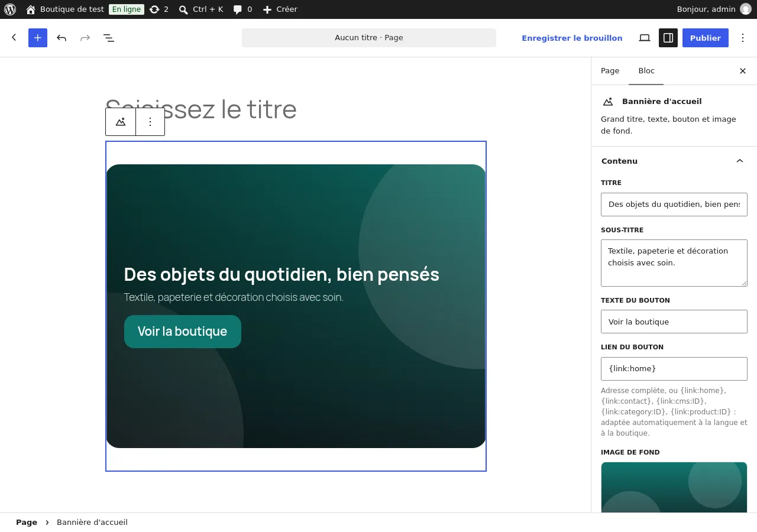757x532 pixels.
Task: Open the block toolbar options menu
Action: (150, 122)
